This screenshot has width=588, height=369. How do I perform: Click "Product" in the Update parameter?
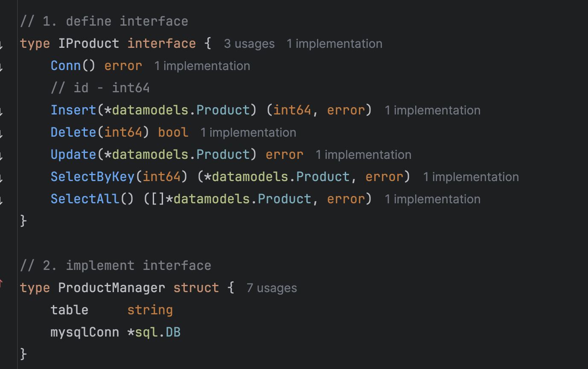[x=223, y=155]
